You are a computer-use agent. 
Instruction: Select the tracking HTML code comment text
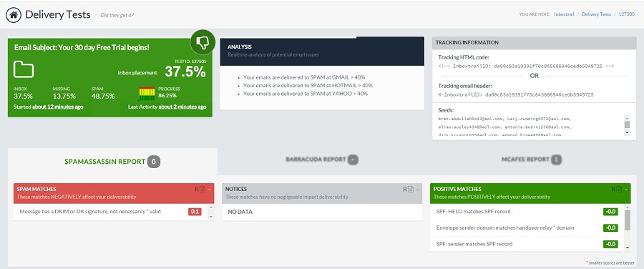tap(526, 66)
